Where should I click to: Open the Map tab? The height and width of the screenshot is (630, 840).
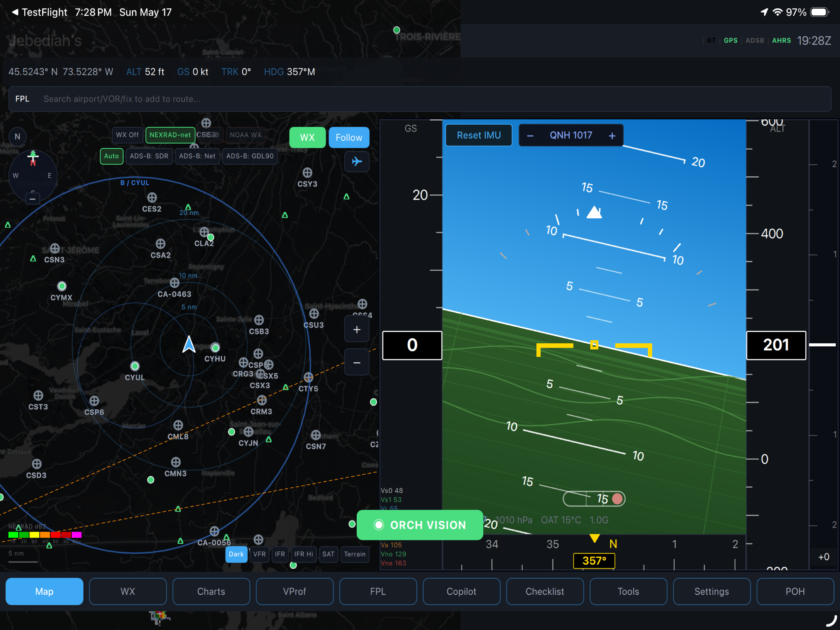tap(45, 591)
